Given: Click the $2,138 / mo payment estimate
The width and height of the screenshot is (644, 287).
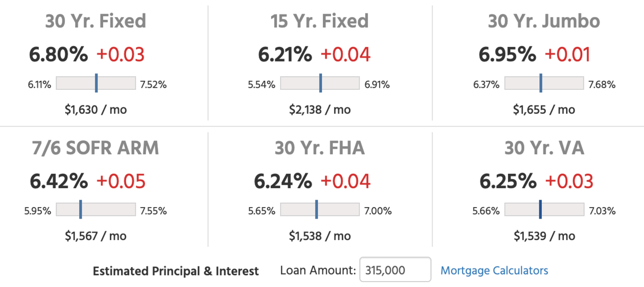Looking at the screenshot, I should [x=320, y=109].
